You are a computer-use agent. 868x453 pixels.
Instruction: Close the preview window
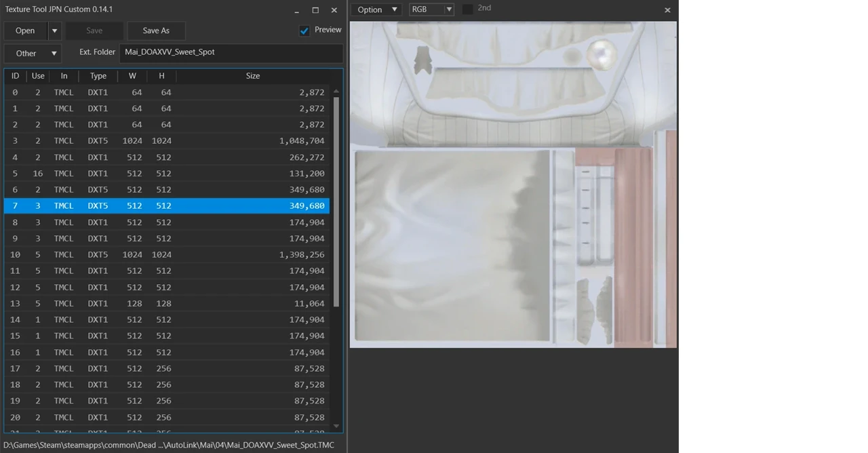tap(667, 10)
